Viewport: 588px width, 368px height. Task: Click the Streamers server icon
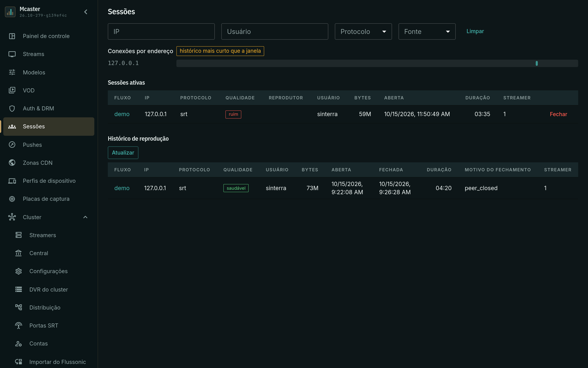(x=18, y=235)
